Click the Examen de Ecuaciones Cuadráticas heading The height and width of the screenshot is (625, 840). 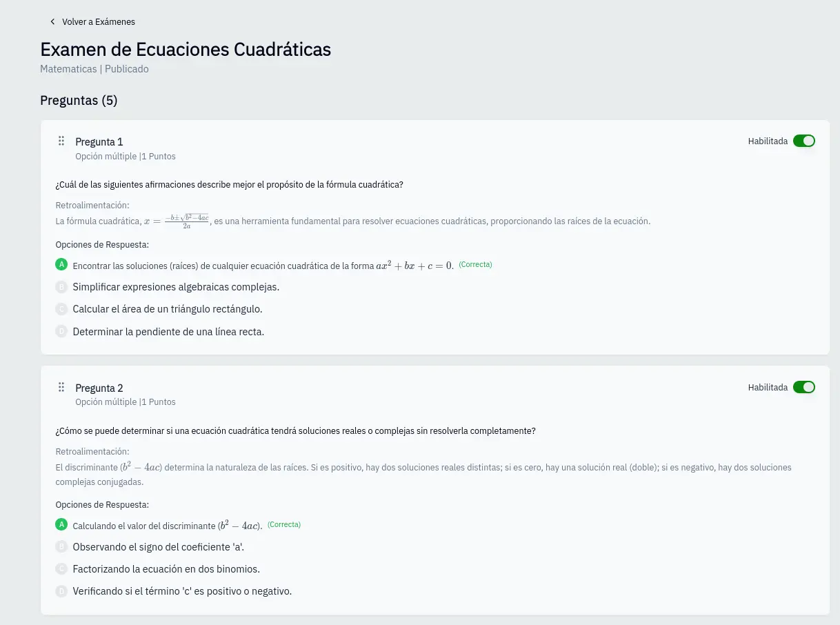pos(186,50)
